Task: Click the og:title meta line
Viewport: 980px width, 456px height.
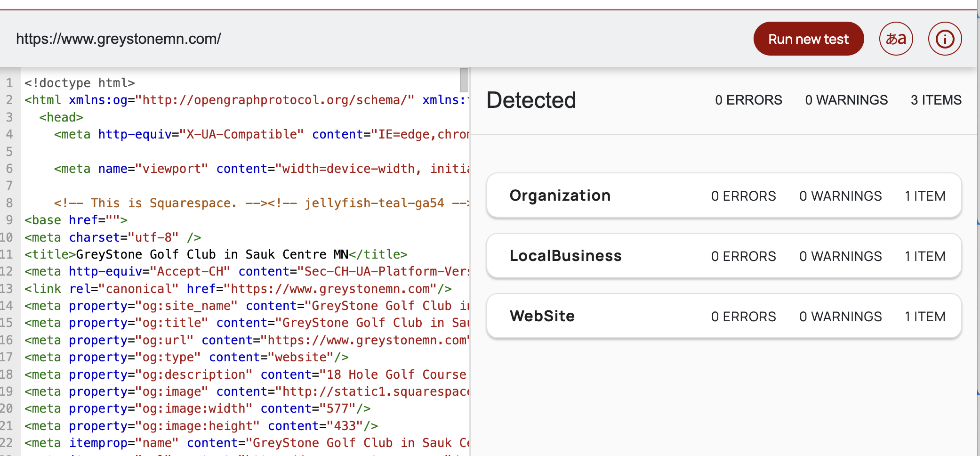Action: pos(247,323)
